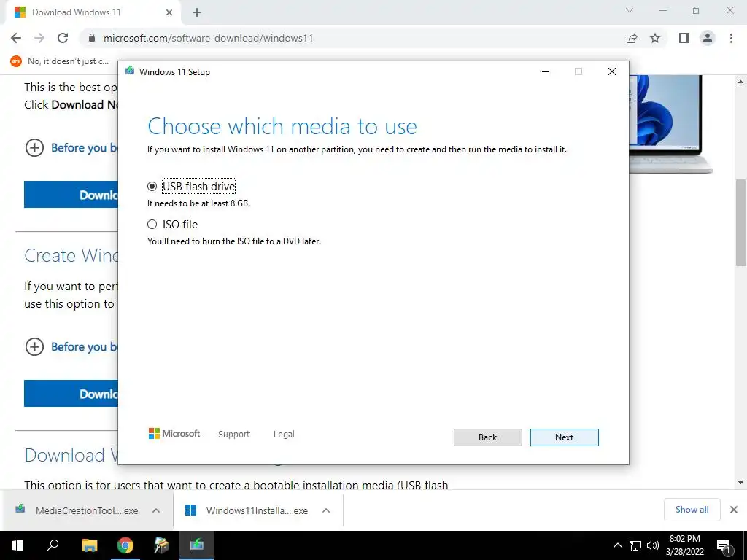Toggle Chrome side panel icon

click(x=684, y=38)
